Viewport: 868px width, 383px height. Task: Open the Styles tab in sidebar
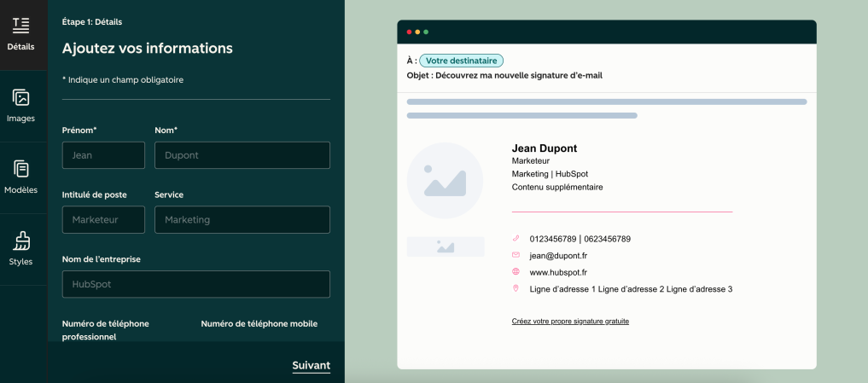pos(21,250)
